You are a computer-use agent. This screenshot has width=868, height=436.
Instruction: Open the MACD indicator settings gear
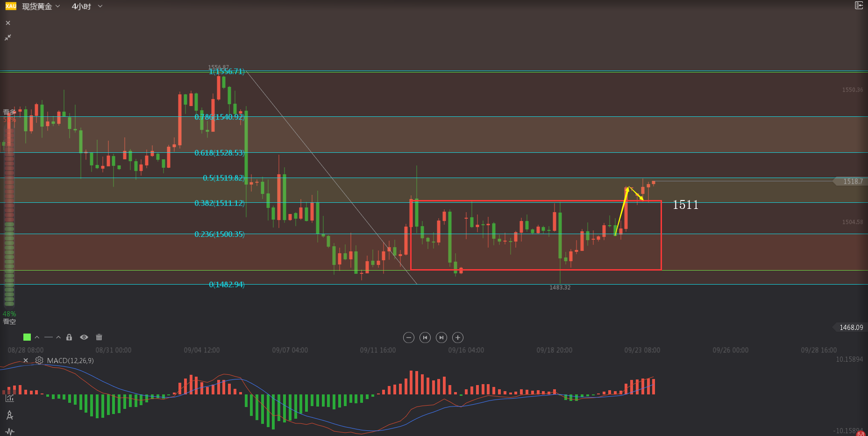coord(39,360)
